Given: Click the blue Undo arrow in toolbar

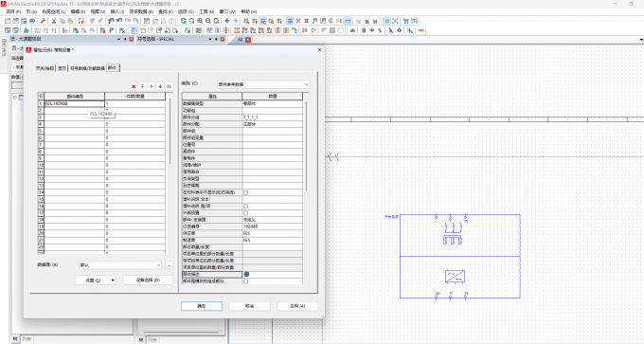Looking at the screenshot, I should pos(111,21).
